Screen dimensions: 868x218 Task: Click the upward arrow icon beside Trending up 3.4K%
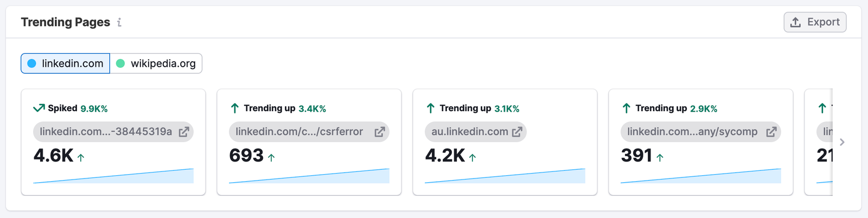(x=235, y=108)
